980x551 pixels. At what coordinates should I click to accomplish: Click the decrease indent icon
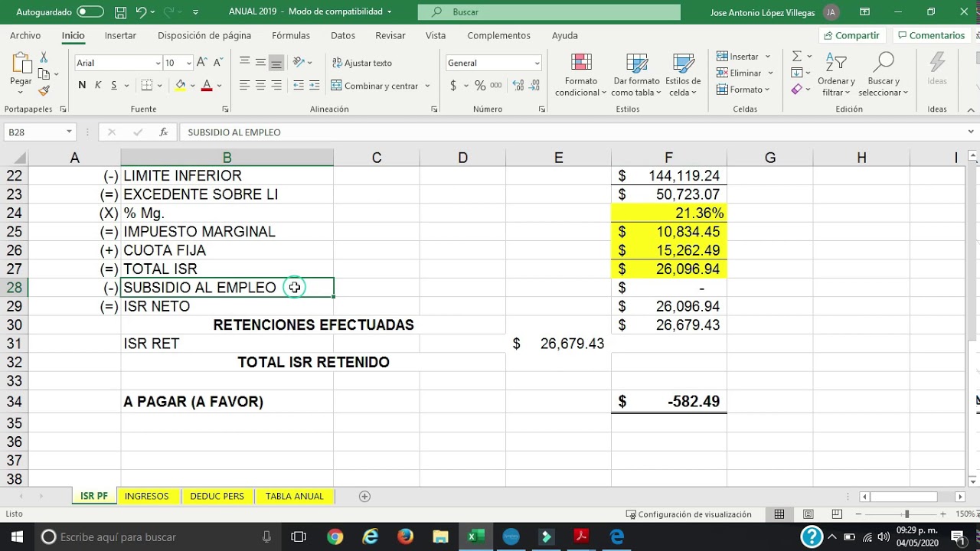(x=299, y=86)
